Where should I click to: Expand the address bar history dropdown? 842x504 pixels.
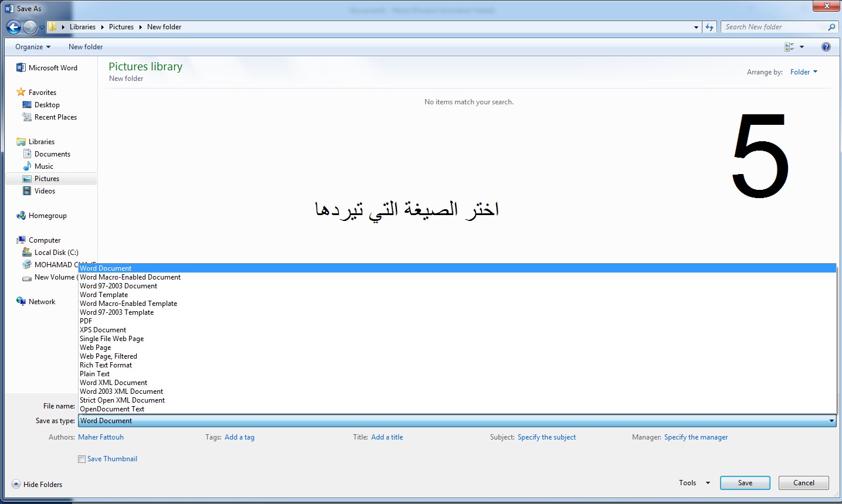tap(696, 27)
